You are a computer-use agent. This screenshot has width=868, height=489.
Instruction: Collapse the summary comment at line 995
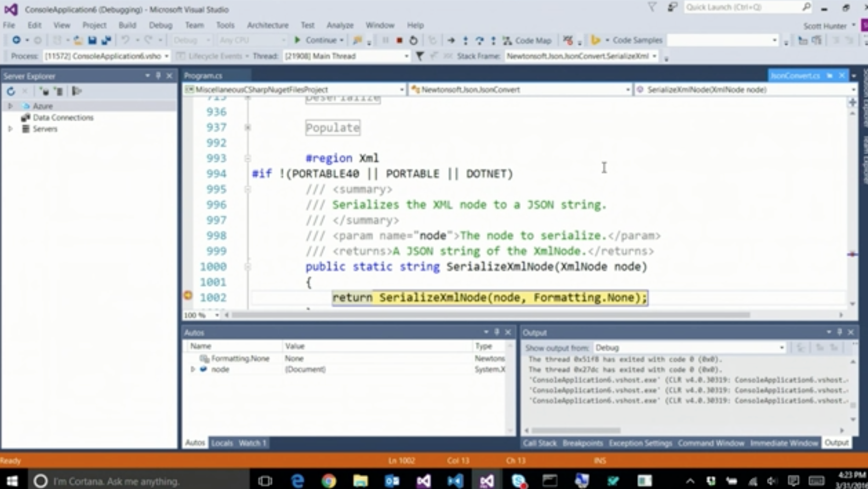point(248,189)
